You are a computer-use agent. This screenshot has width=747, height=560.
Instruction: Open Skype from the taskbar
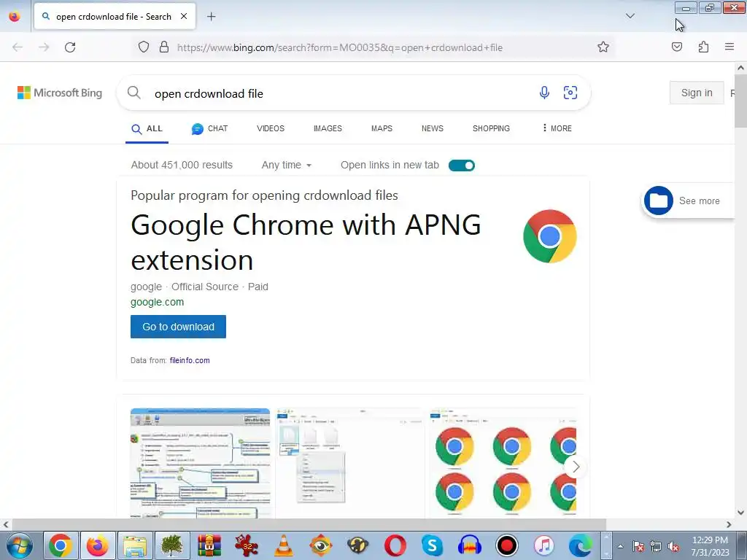pos(432,545)
